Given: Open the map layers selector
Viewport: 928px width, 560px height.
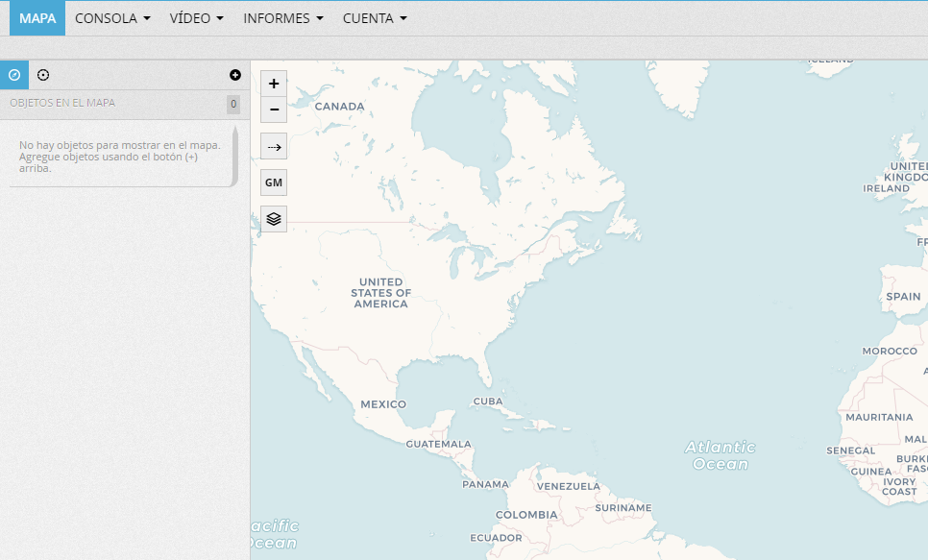Looking at the screenshot, I should (x=274, y=219).
